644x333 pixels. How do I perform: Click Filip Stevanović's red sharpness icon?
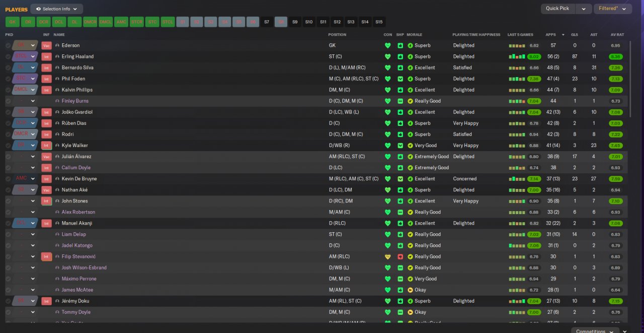coord(400,256)
